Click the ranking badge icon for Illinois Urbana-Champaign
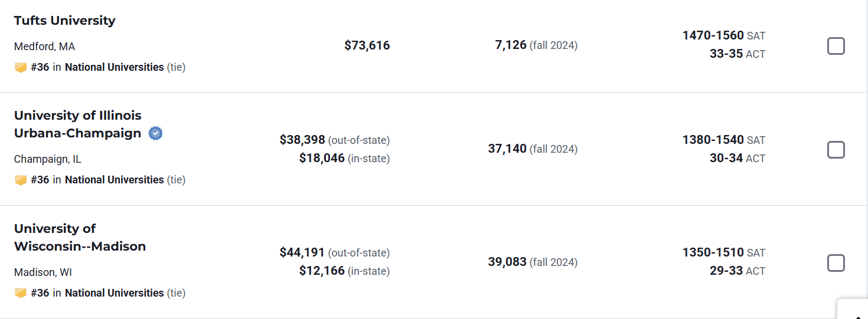 pos(21,180)
